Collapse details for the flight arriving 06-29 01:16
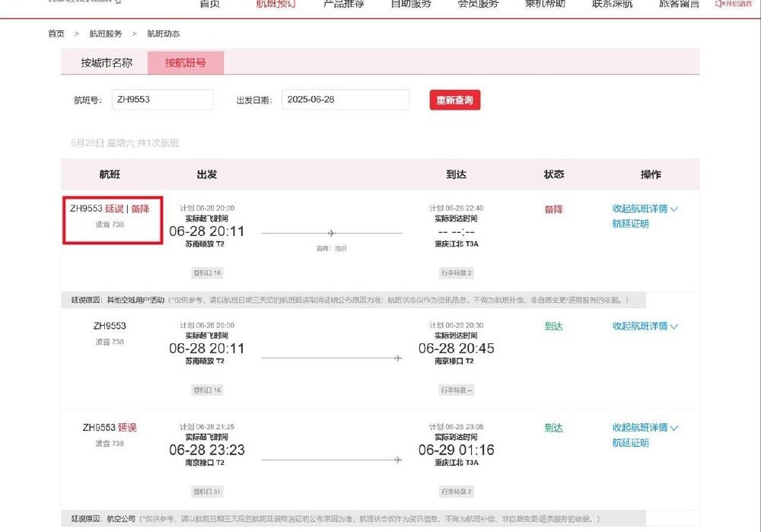The image size is (761, 532). 645,428
